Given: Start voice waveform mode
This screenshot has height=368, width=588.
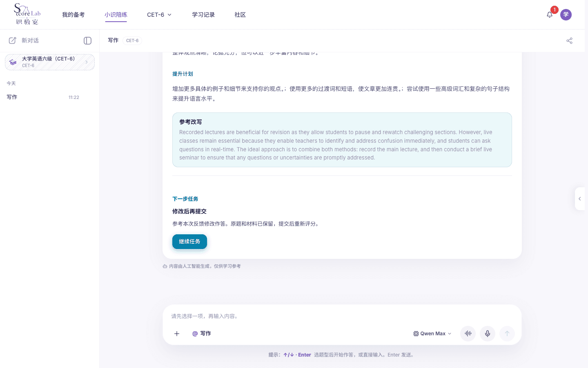Looking at the screenshot, I should pyautogui.click(x=468, y=334).
